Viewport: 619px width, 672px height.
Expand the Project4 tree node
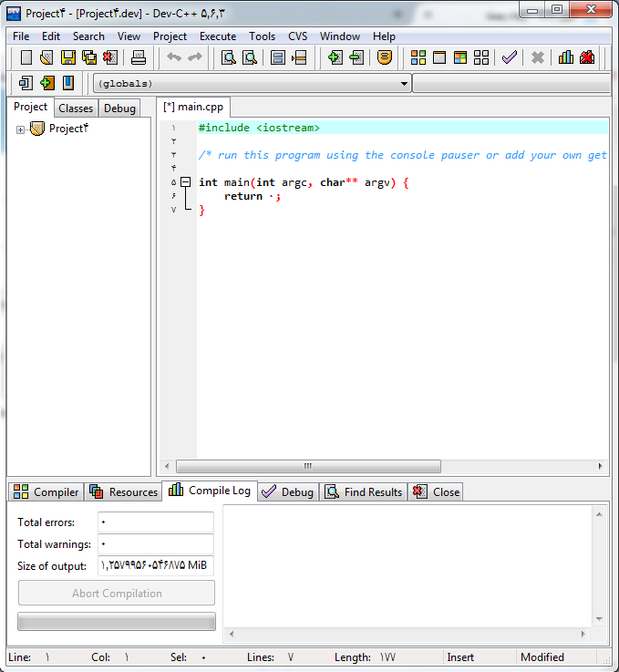[20, 129]
